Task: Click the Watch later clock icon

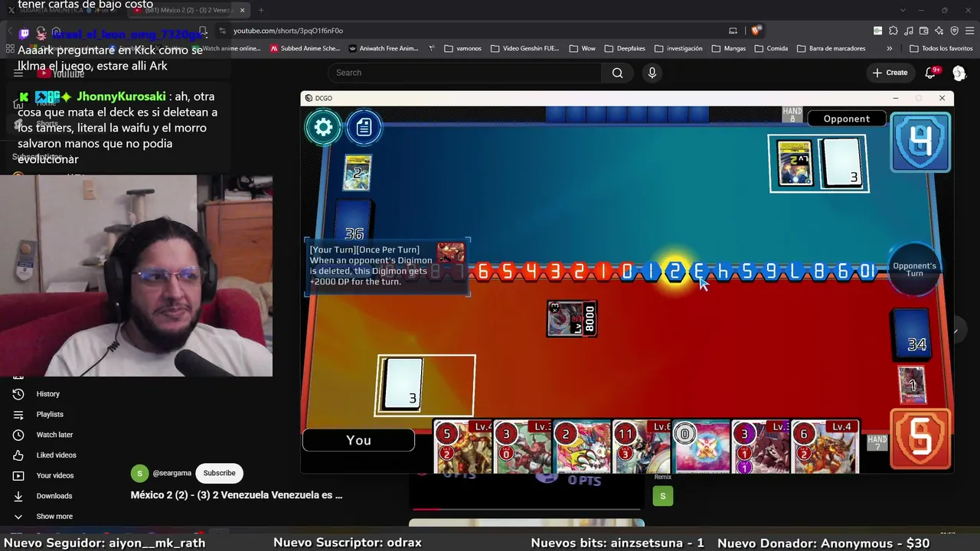Action: 18,435
